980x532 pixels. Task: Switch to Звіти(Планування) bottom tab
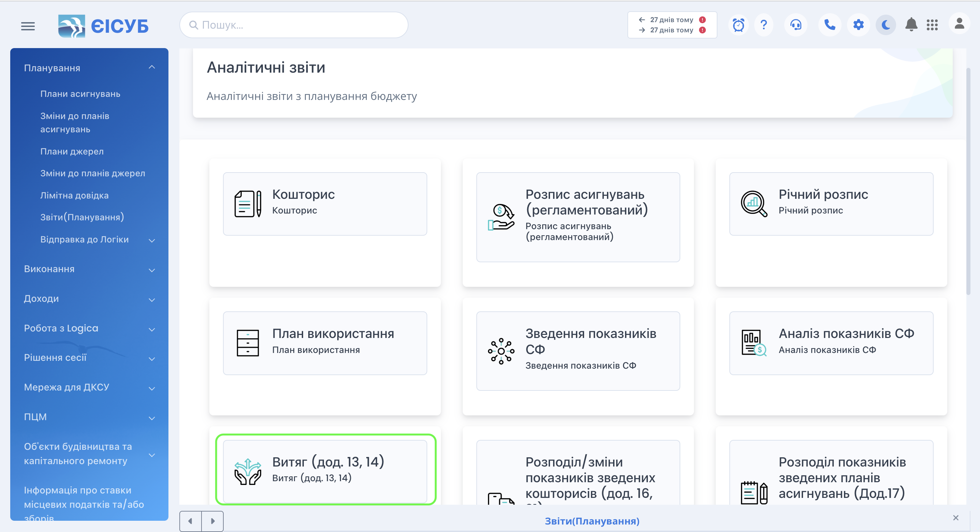pyautogui.click(x=592, y=521)
